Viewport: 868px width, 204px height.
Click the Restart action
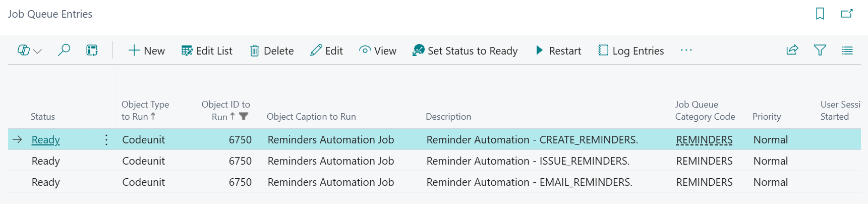coord(558,50)
